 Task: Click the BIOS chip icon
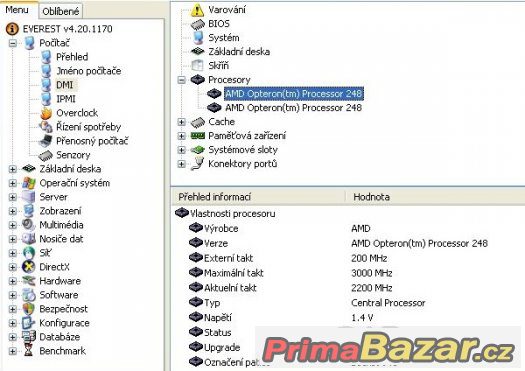(x=198, y=24)
